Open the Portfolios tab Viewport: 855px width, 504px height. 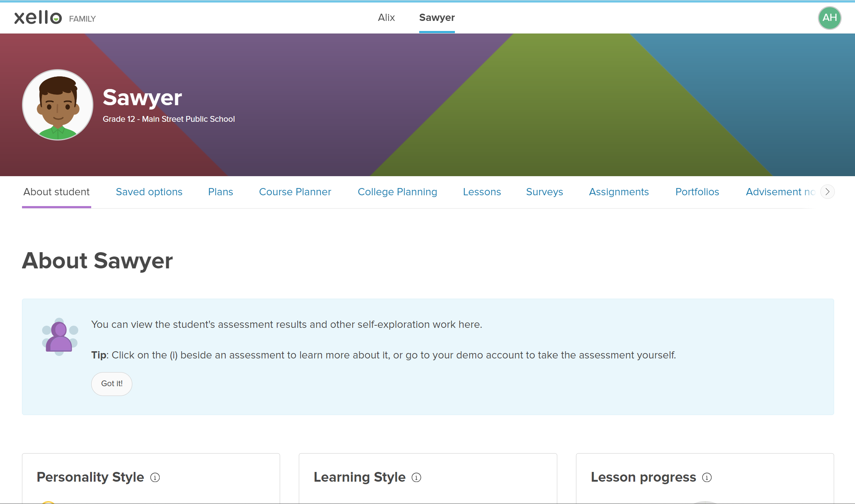(x=697, y=192)
